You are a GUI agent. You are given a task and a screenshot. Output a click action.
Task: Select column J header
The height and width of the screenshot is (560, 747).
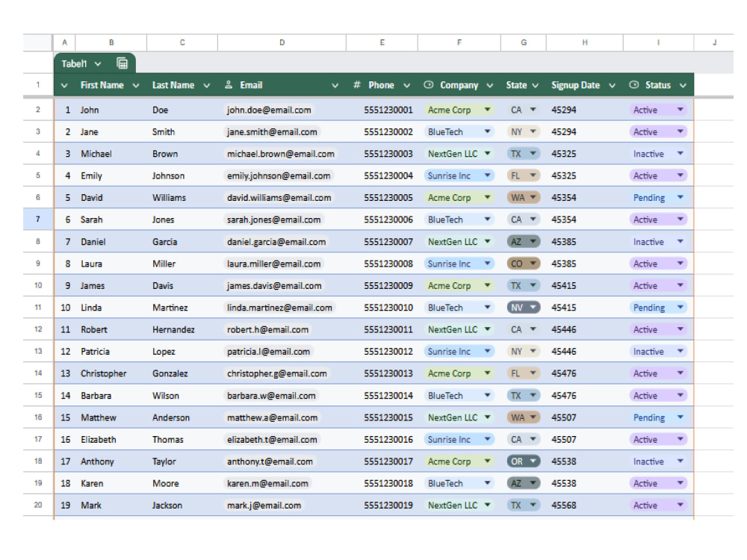pos(714,43)
